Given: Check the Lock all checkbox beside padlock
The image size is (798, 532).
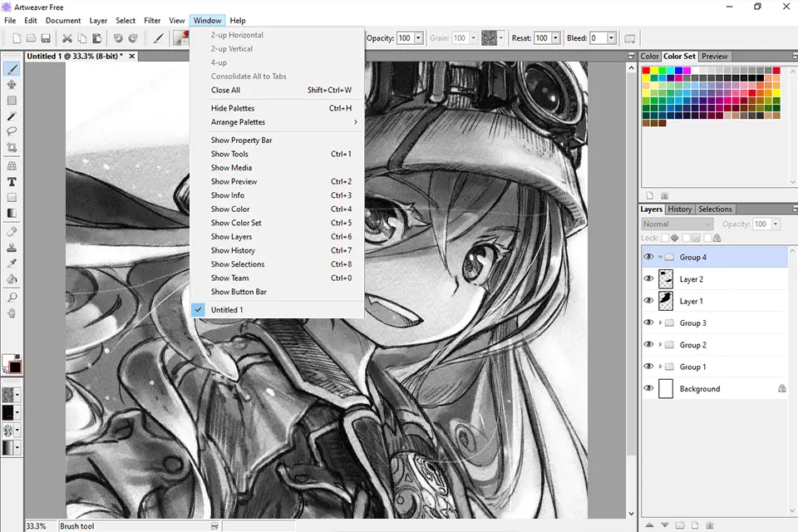Looking at the screenshot, I should 708,238.
